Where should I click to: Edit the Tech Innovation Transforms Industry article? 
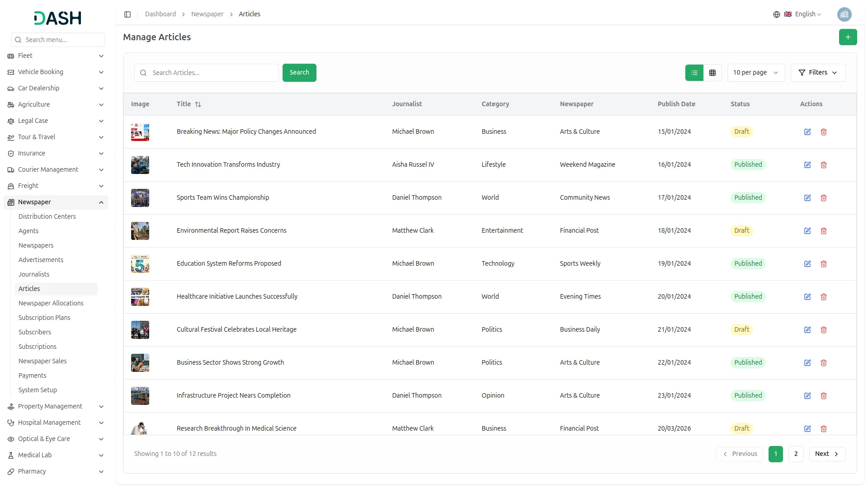coord(807,165)
